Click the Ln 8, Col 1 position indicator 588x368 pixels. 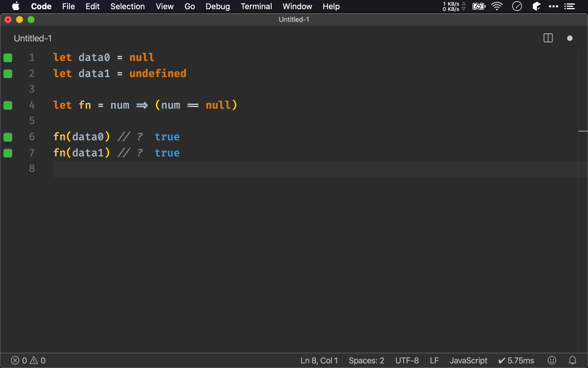click(319, 360)
